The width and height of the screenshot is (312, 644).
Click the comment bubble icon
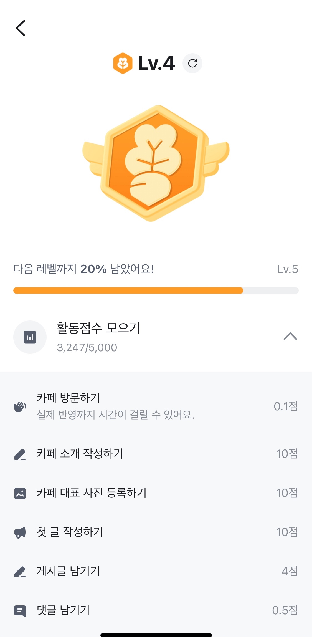coord(20,611)
